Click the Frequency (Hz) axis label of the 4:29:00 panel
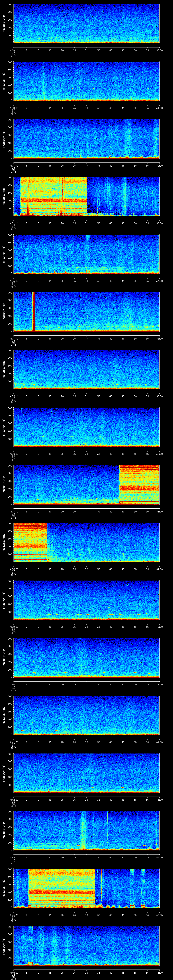 click(4, 24)
